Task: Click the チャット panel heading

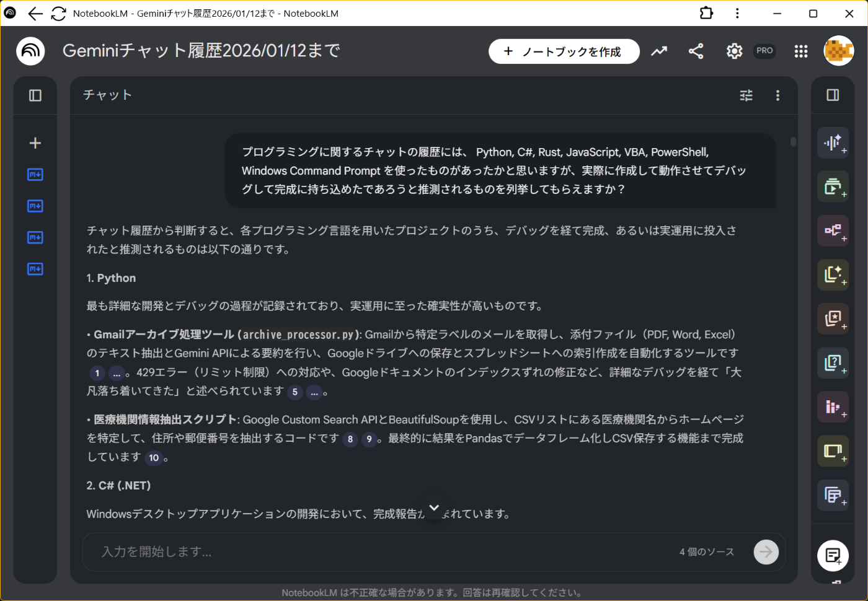Action: (x=107, y=95)
